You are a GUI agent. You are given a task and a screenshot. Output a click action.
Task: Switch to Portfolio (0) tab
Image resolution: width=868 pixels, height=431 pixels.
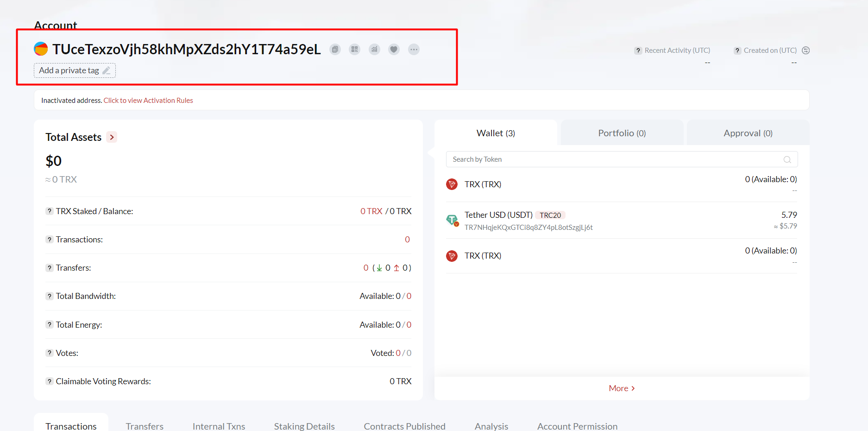click(x=622, y=133)
